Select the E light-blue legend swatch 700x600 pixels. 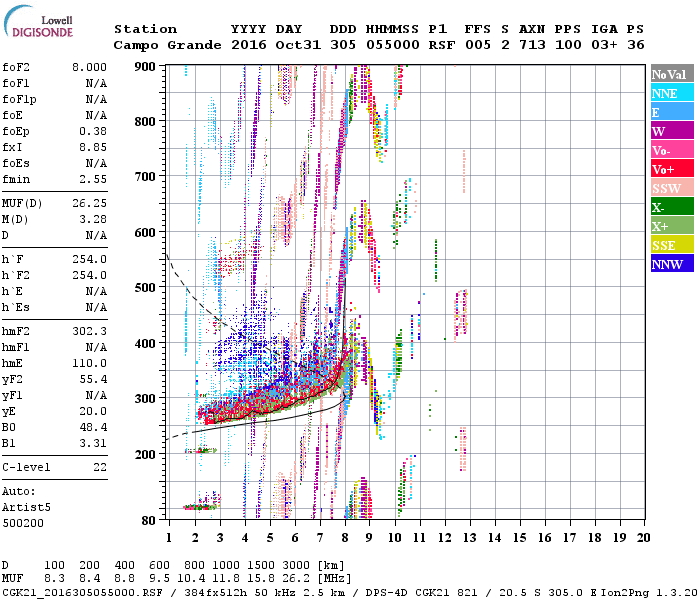click(x=672, y=112)
